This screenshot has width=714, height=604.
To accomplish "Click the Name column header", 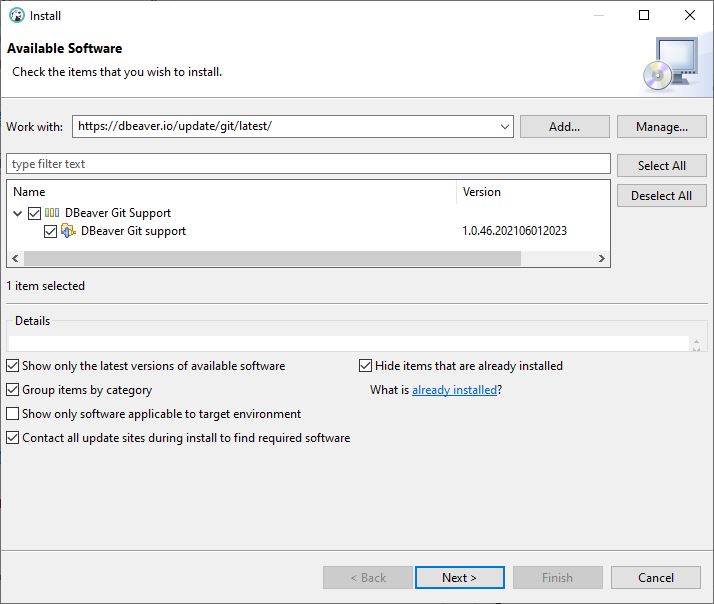I will (x=232, y=192).
